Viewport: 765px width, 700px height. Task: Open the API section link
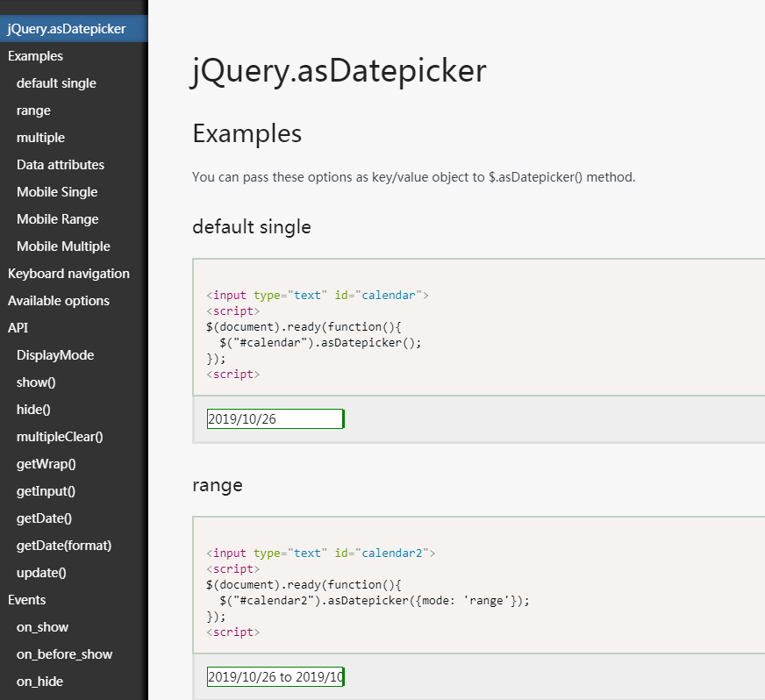18,328
